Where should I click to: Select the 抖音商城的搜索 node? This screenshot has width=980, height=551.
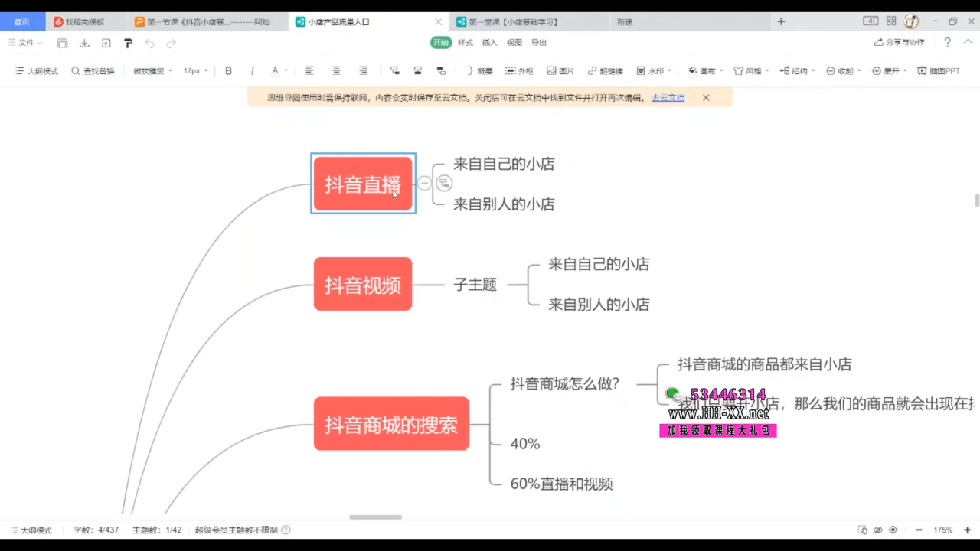[x=391, y=424]
